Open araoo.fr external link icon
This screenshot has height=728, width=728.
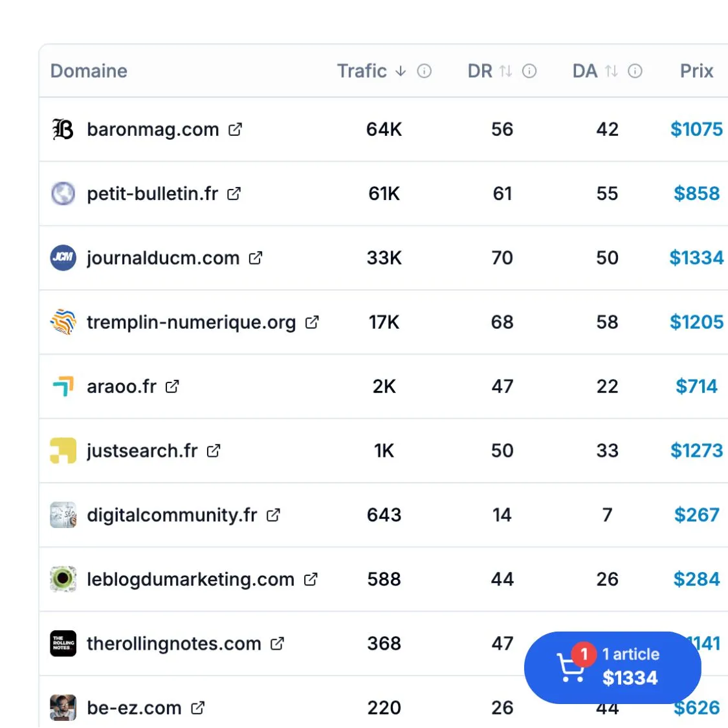click(x=172, y=386)
